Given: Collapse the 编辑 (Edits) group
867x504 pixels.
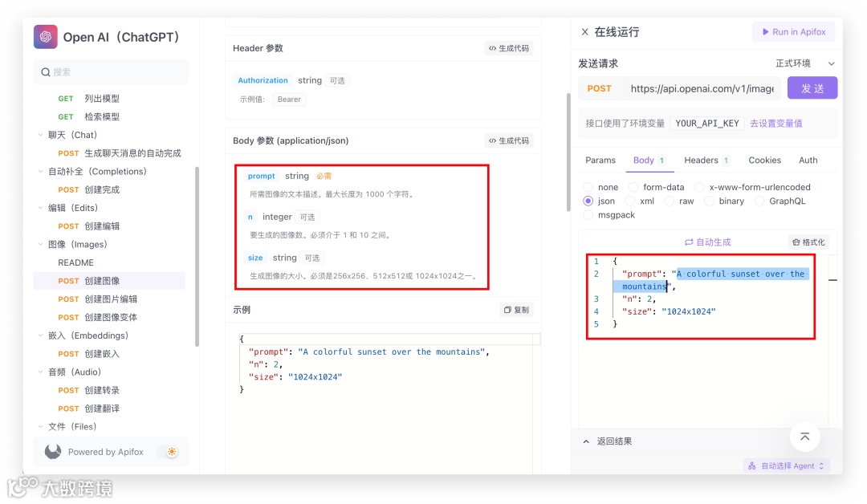Looking at the screenshot, I should point(40,208).
